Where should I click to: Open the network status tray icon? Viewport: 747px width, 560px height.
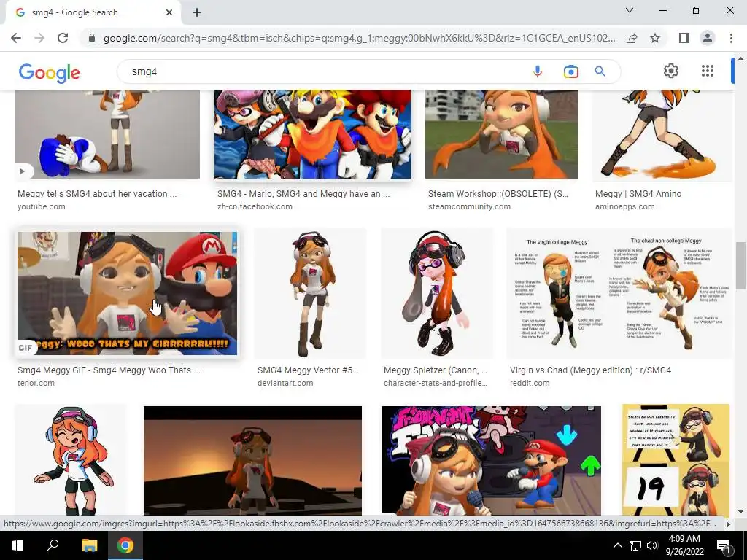635,545
